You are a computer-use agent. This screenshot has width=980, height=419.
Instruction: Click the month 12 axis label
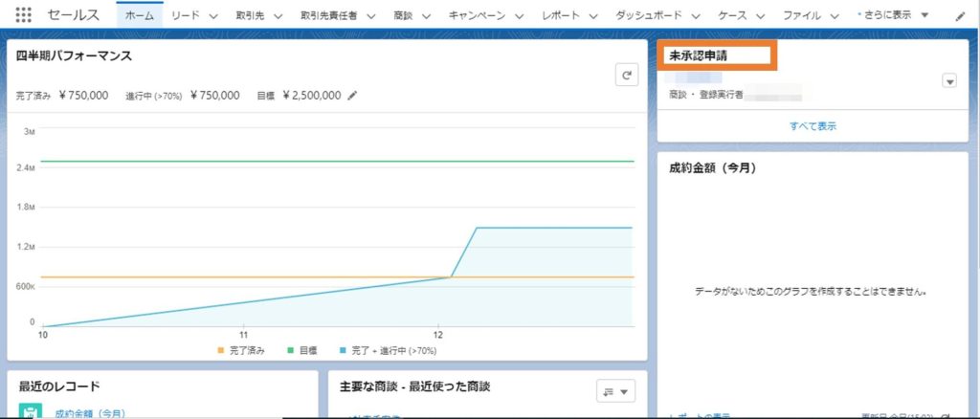point(438,335)
